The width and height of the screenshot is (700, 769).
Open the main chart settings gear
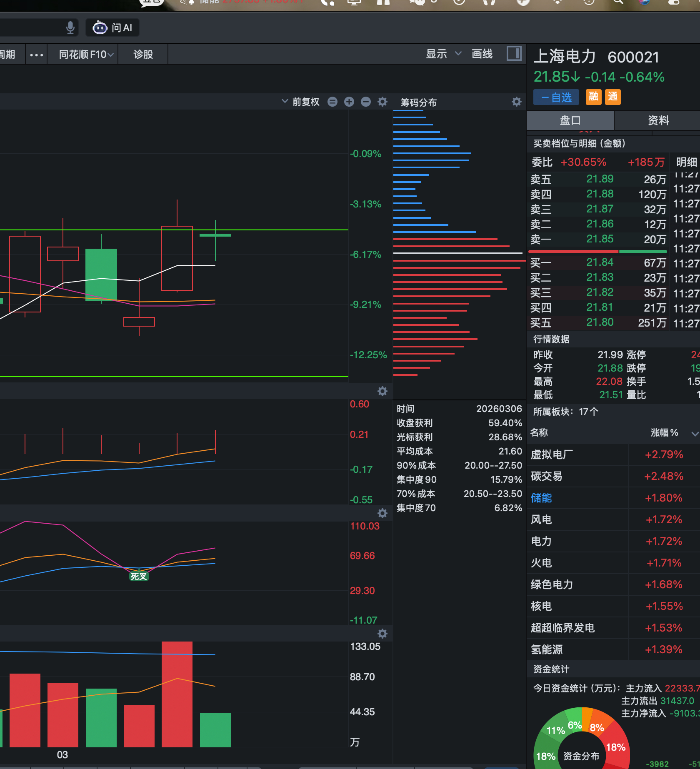382,101
